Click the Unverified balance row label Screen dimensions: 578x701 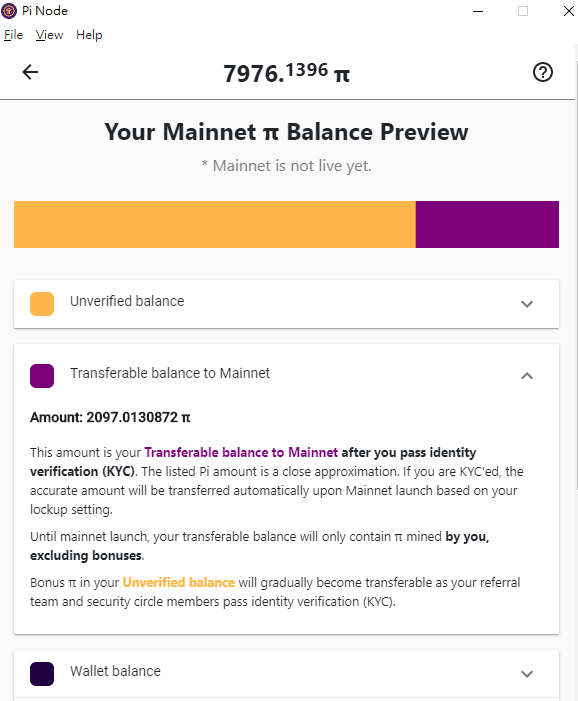(x=127, y=301)
